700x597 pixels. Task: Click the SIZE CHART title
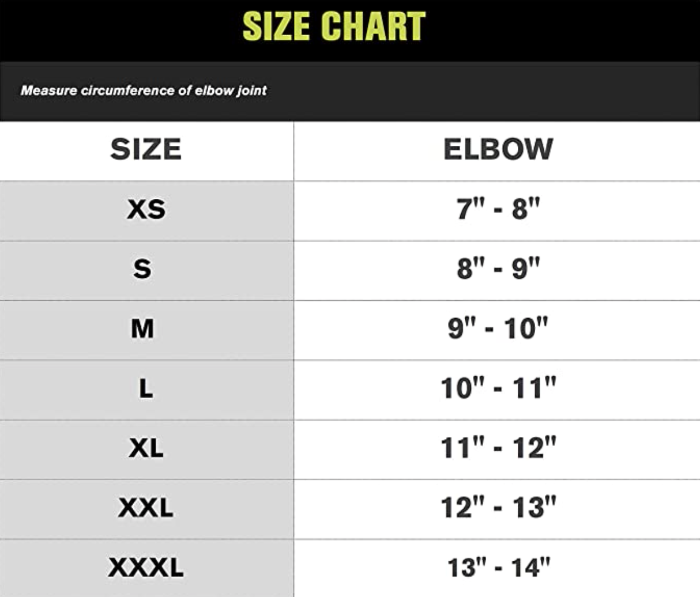[x=334, y=27]
